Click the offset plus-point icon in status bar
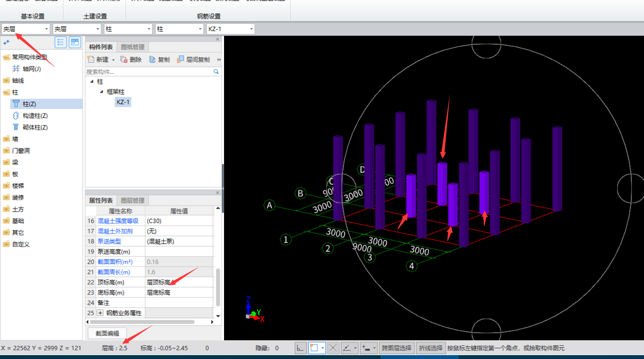Viewport: 644px width, 359px height. coord(366,348)
